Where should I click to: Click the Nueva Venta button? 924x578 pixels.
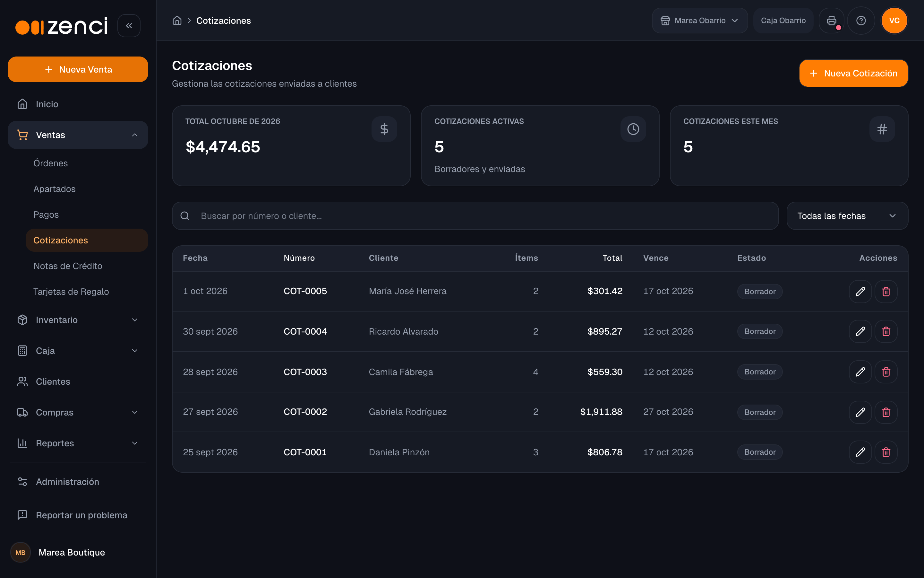click(x=78, y=70)
